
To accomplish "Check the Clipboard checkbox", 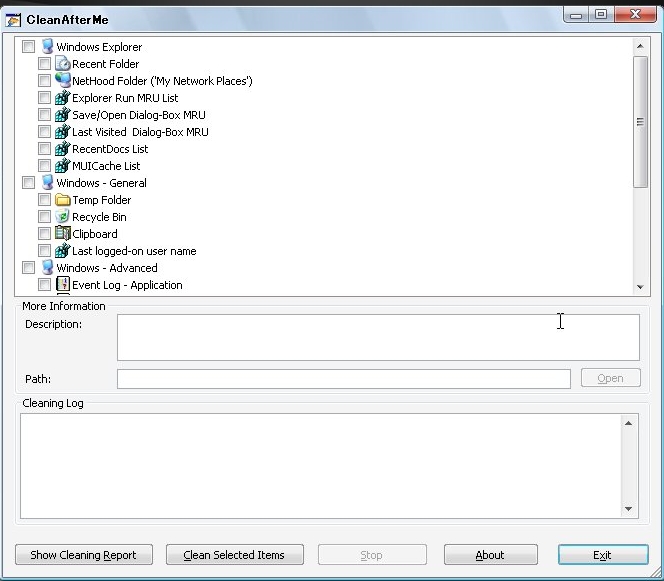I will pyautogui.click(x=44, y=233).
